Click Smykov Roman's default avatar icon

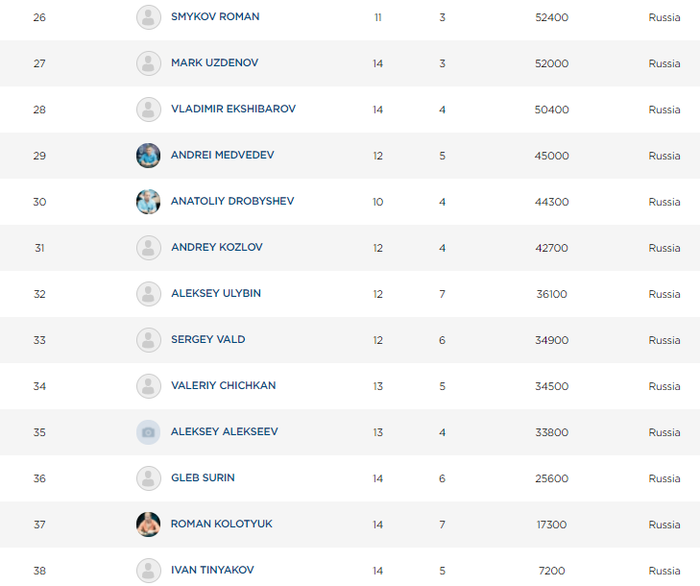[x=148, y=17]
